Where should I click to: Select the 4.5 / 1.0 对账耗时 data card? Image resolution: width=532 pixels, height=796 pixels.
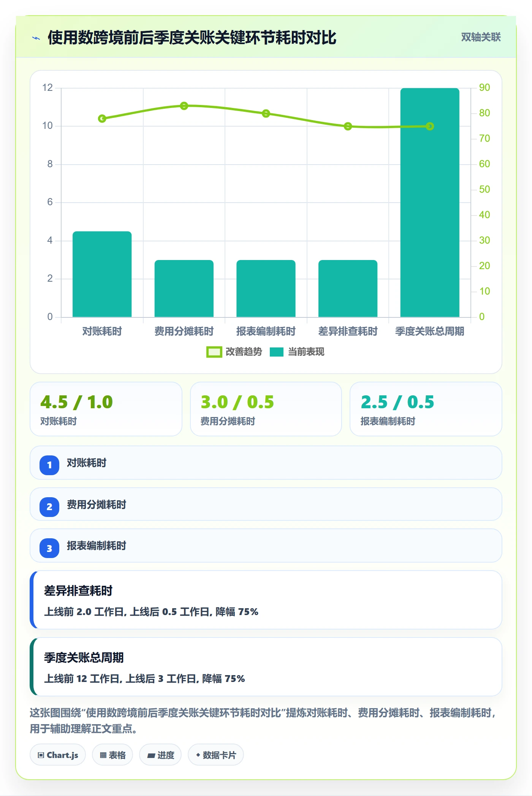(106, 409)
